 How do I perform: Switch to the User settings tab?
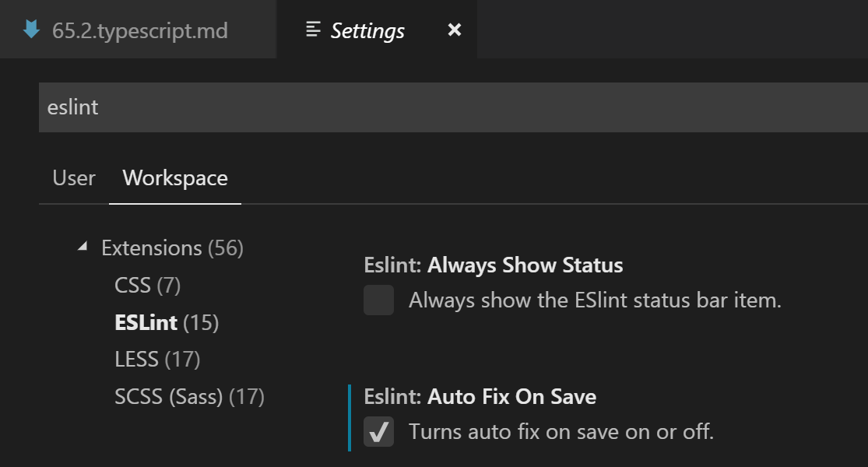74,178
